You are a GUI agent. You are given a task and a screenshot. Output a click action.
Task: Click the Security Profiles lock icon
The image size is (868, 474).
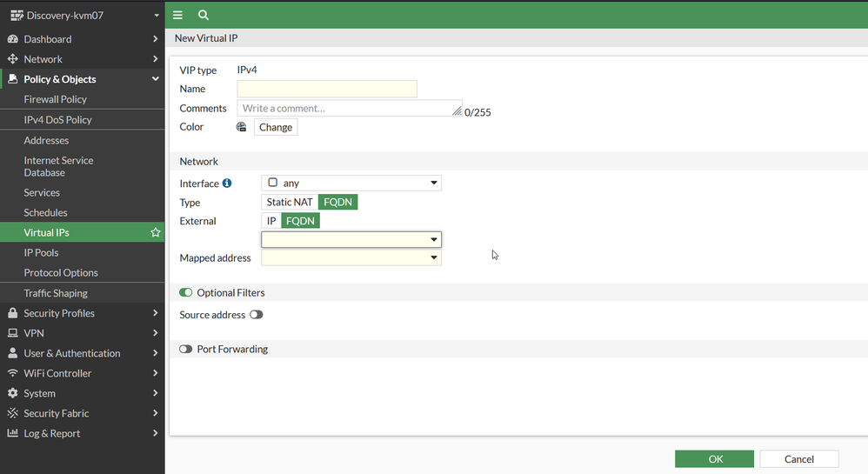[x=13, y=313]
